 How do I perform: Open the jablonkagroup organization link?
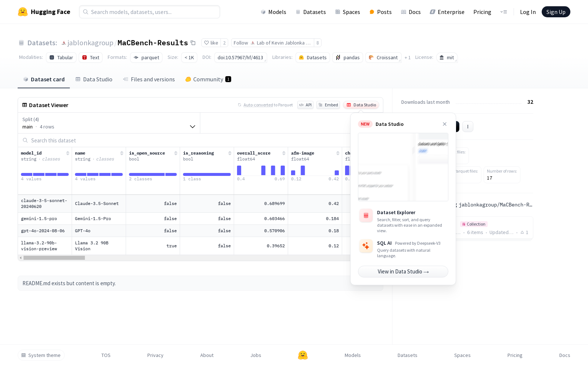[x=90, y=43]
